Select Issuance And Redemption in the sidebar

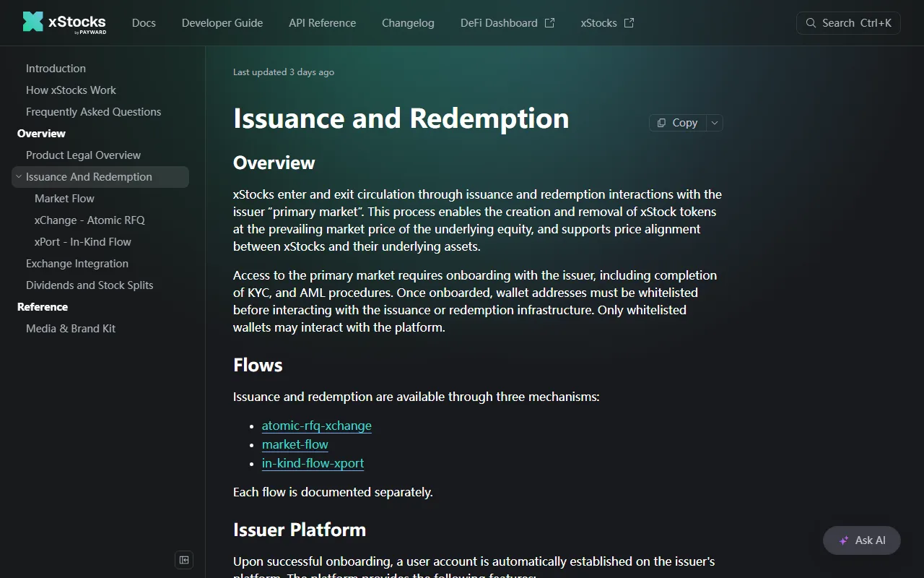coord(100,177)
